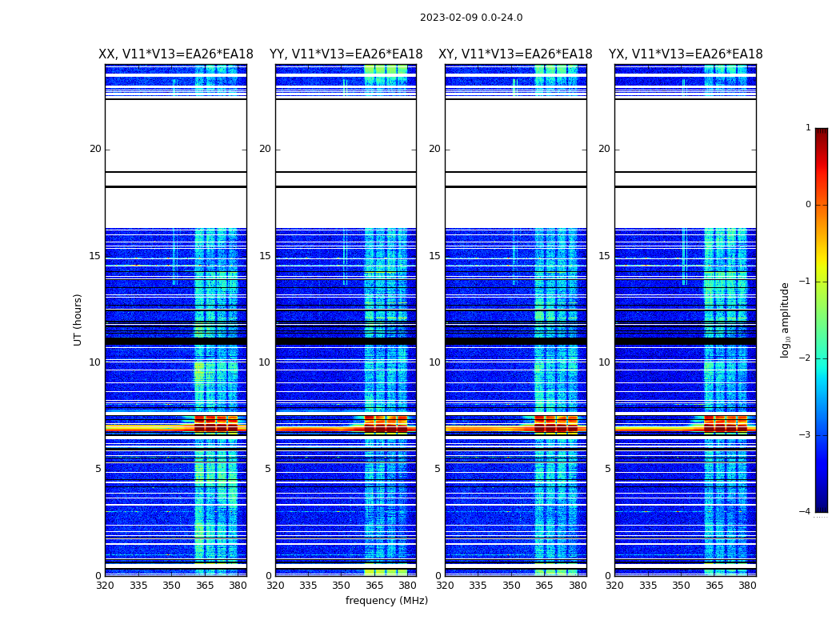This screenshot has height=640, width=840.
Task: Click the colorbar tick label '−4'
Action: 805,512
